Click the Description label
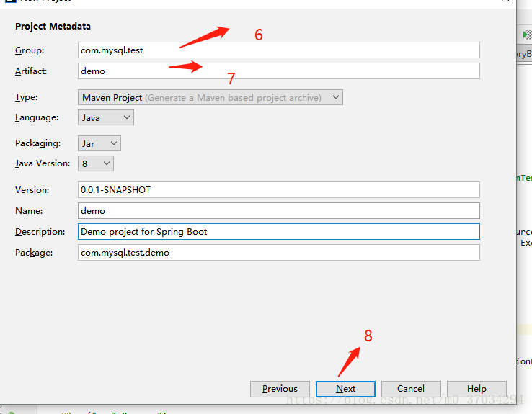The width and height of the screenshot is (532, 414). pos(40,232)
